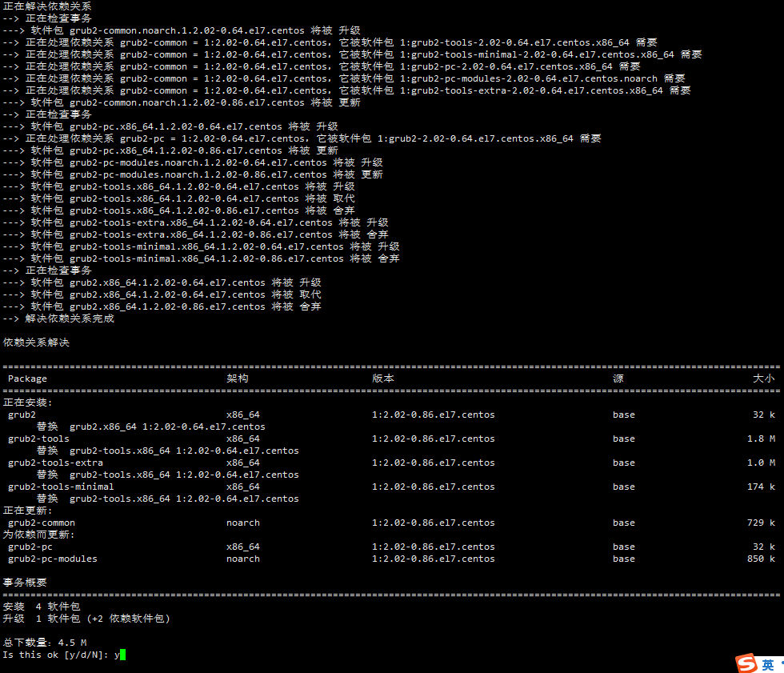Click the 'grub2.x86_64.1.2.02-0.64.el7.centos 将被 取代' line
Image resolution: width=784 pixels, height=673 pixels.
tap(162, 294)
